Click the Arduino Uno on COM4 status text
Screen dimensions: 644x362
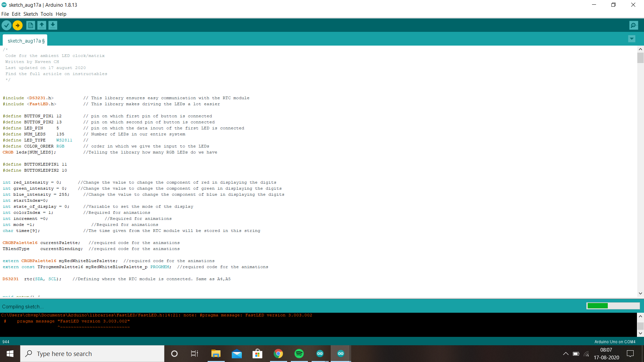(615, 342)
